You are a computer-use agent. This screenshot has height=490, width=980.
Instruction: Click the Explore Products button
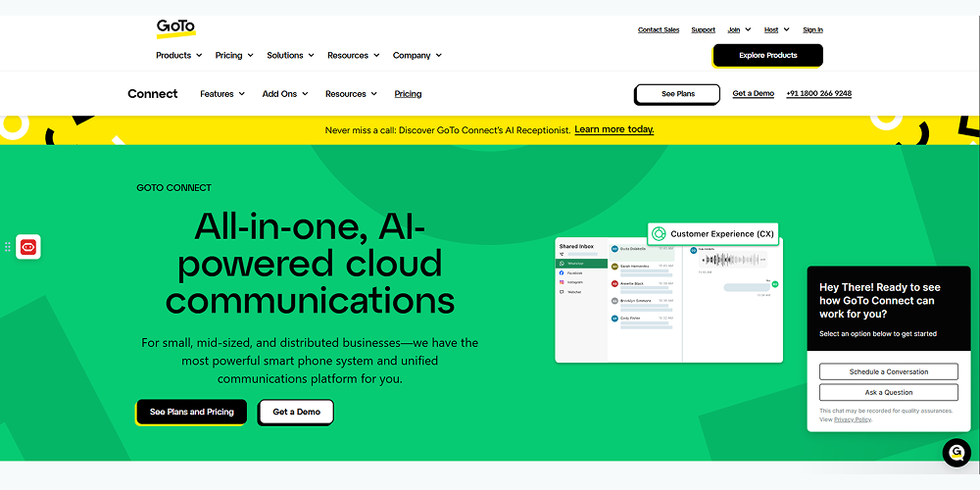click(x=767, y=56)
